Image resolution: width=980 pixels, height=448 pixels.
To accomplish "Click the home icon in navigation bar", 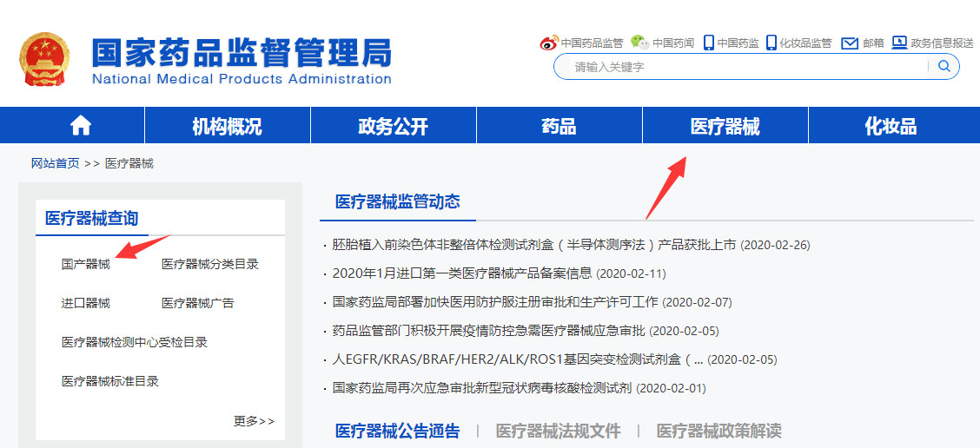I will click(81, 126).
